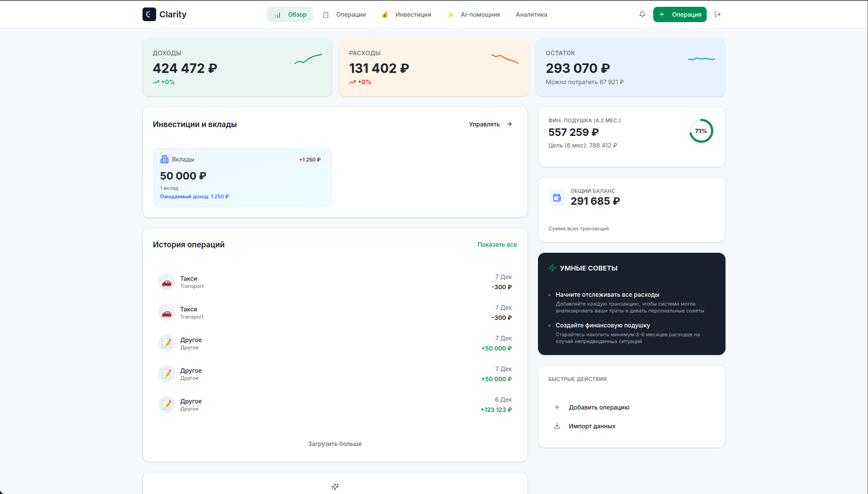Click the Clarity logo icon

pyautogui.click(x=149, y=14)
